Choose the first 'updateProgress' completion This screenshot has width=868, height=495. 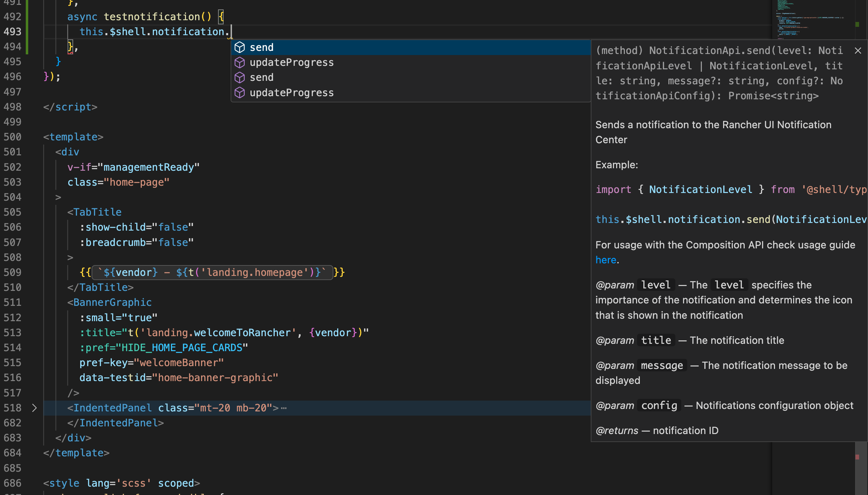(x=292, y=62)
